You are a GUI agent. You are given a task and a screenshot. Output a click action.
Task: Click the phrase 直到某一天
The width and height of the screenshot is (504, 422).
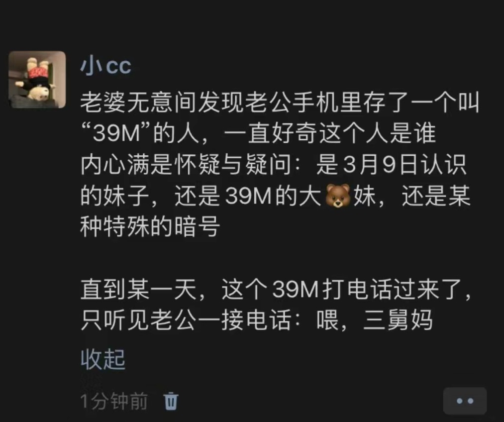138,290
